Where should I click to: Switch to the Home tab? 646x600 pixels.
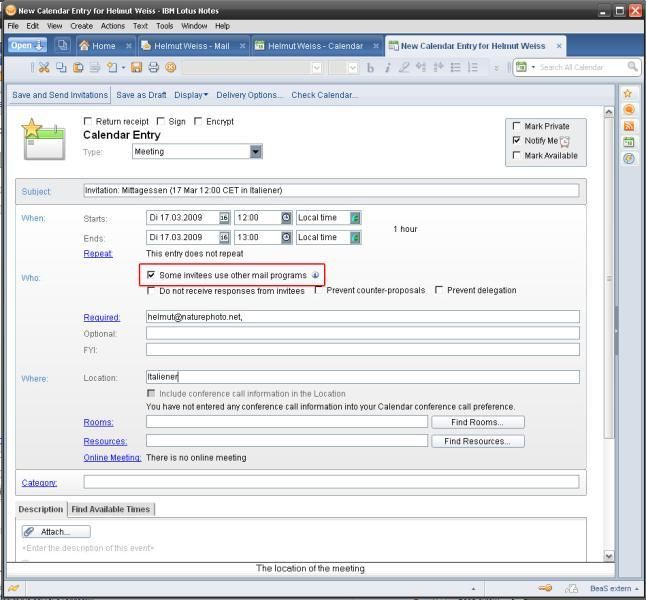click(x=103, y=46)
